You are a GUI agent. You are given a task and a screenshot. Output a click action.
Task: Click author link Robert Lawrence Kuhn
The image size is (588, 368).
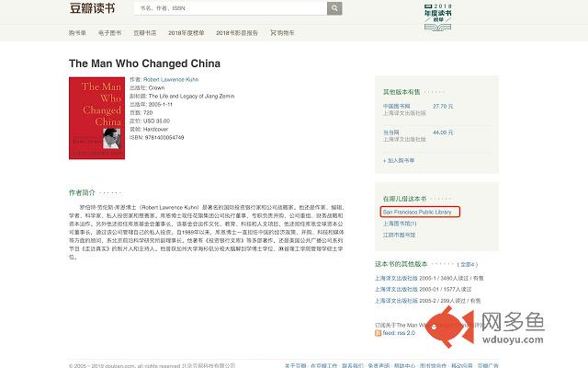(171, 80)
